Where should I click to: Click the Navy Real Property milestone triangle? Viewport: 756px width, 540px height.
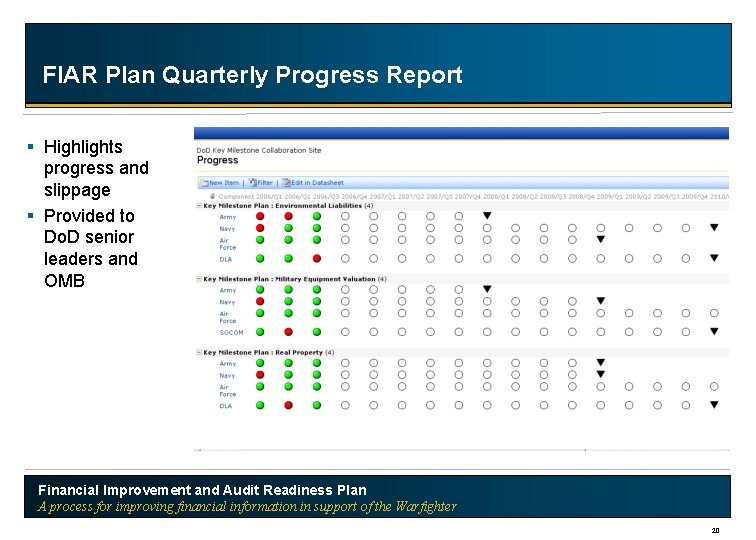601,374
